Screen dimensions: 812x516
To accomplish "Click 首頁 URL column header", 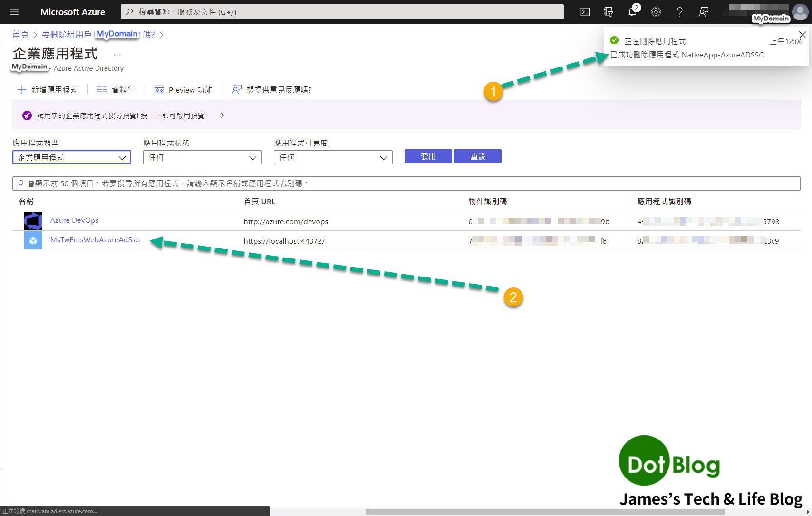I will [260, 201].
